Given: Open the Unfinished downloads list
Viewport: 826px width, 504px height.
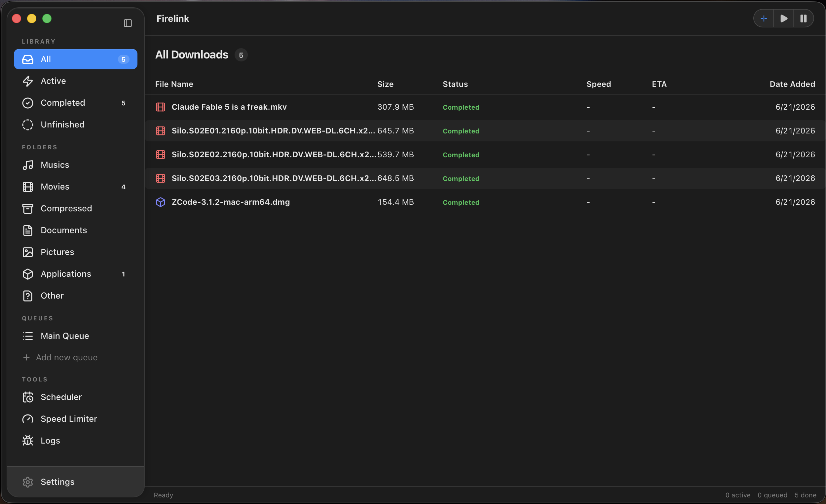Looking at the screenshot, I should [x=75, y=125].
